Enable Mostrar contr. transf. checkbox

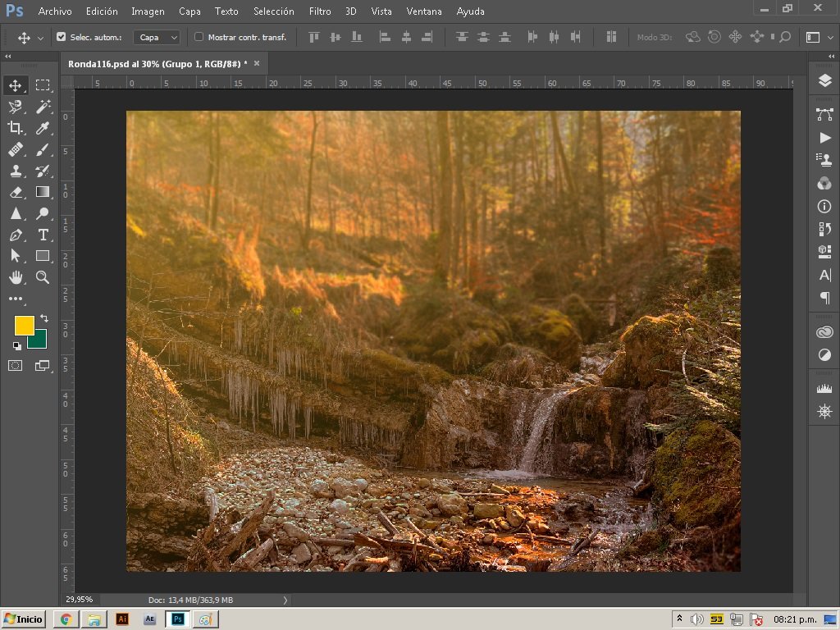click(199, 36)
